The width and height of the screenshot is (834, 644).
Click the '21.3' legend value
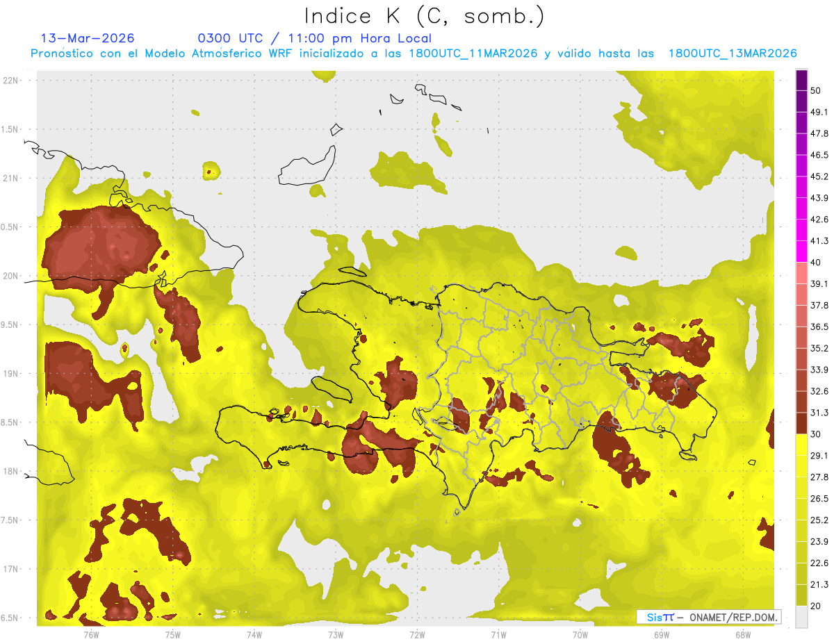[x=819, y=585]
